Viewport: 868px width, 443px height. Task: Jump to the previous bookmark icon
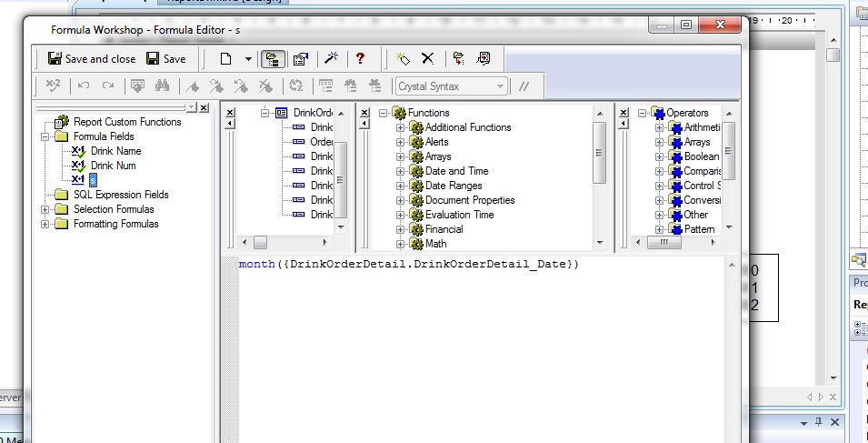[x=241, y=86]
